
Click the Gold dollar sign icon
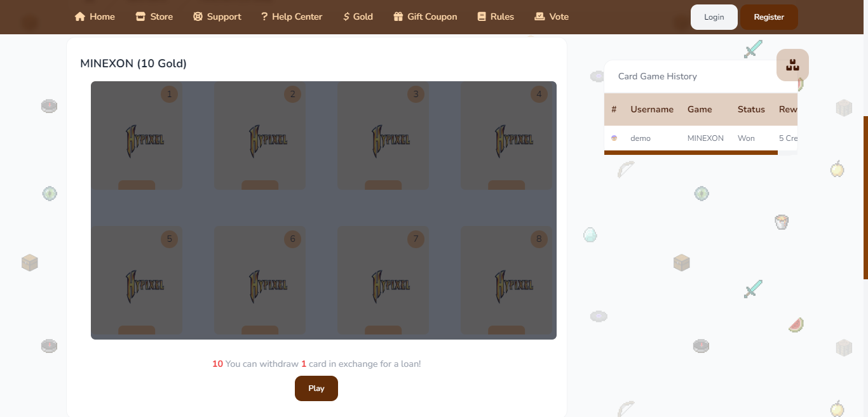click(346, 17)
